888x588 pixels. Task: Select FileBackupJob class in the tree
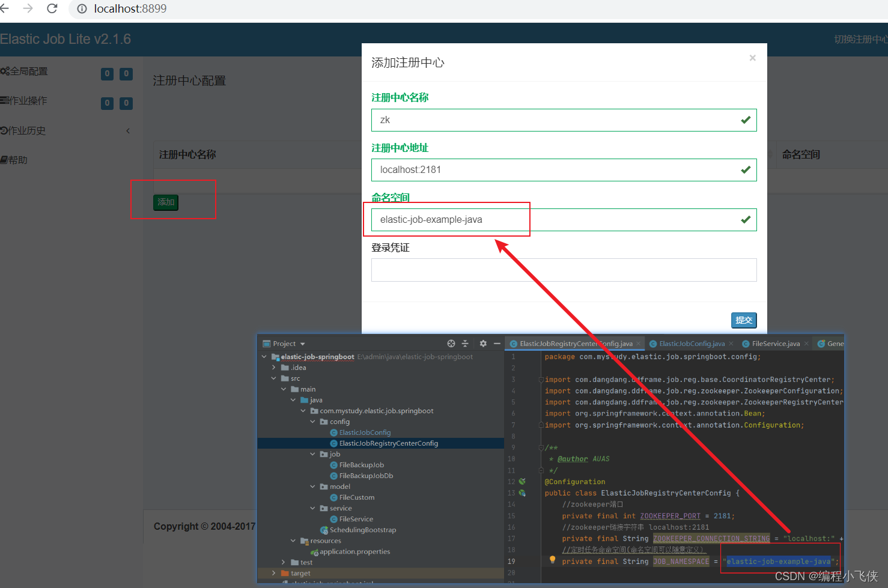(361, 465)
